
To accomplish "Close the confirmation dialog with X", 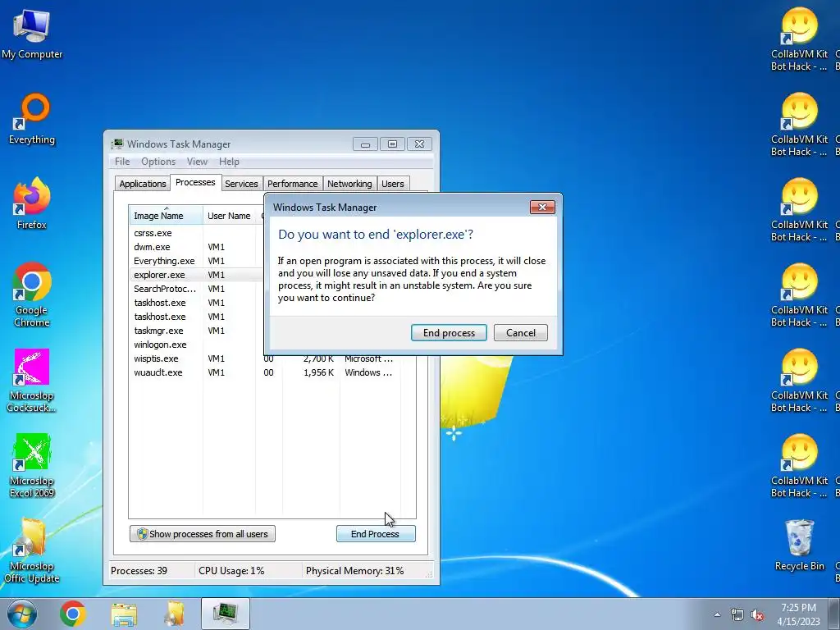I will tap(542, 207).
